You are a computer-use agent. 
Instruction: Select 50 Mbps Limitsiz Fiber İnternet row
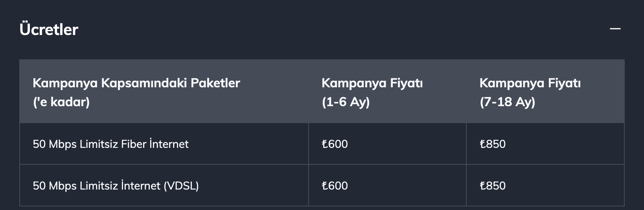[x=322, y=144]
